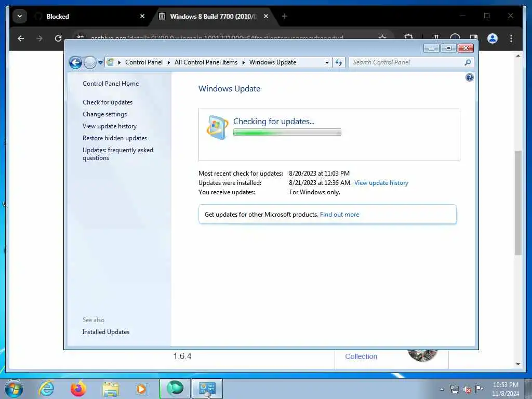
Task: Open the browser three-dot menu
Action: 511,38
